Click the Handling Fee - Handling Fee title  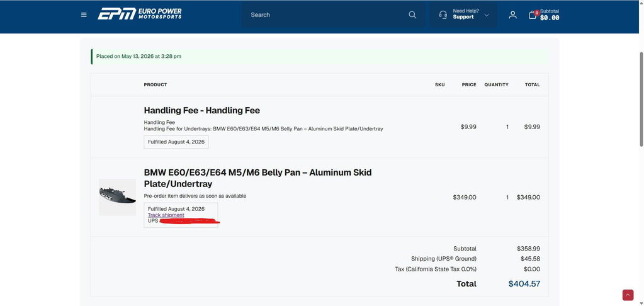[x=201, y=110]
